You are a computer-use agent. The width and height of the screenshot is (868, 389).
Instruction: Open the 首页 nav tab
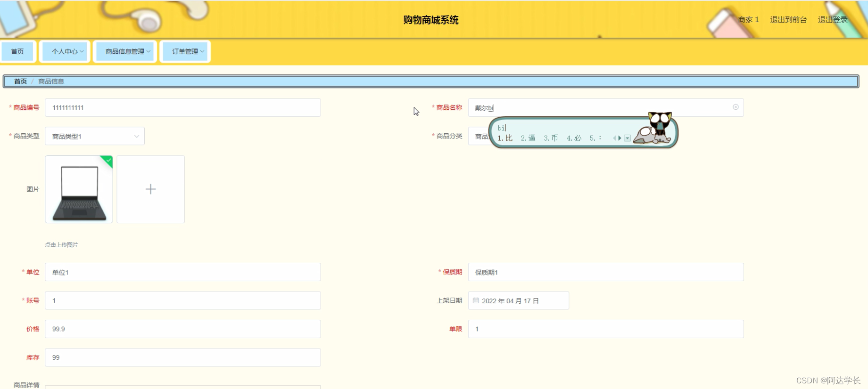(17, 51)
